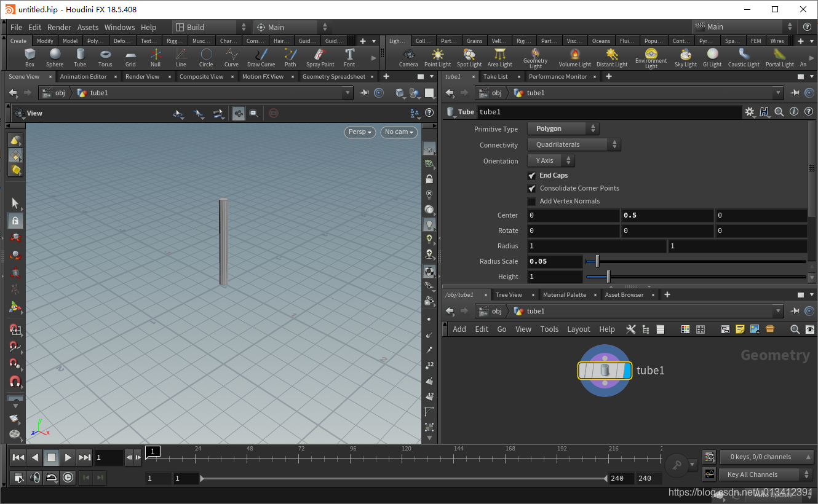Open the network editor Add menu

[459, 329]
